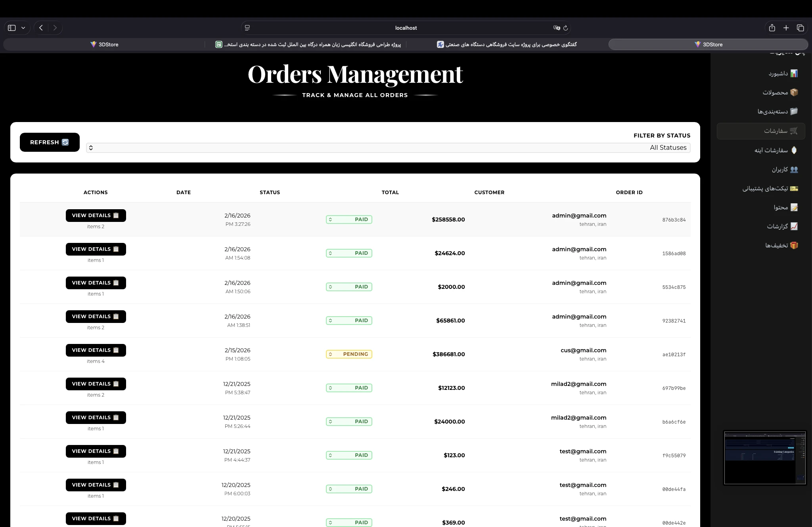Open Safari tab overview icon
812x527 pixels.
pos(800,28)
